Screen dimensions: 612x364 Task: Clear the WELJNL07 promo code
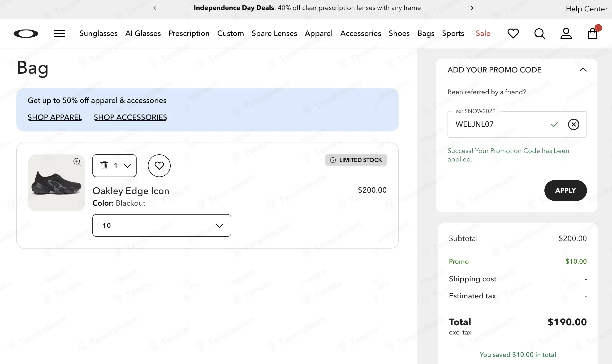pos(573,124)
